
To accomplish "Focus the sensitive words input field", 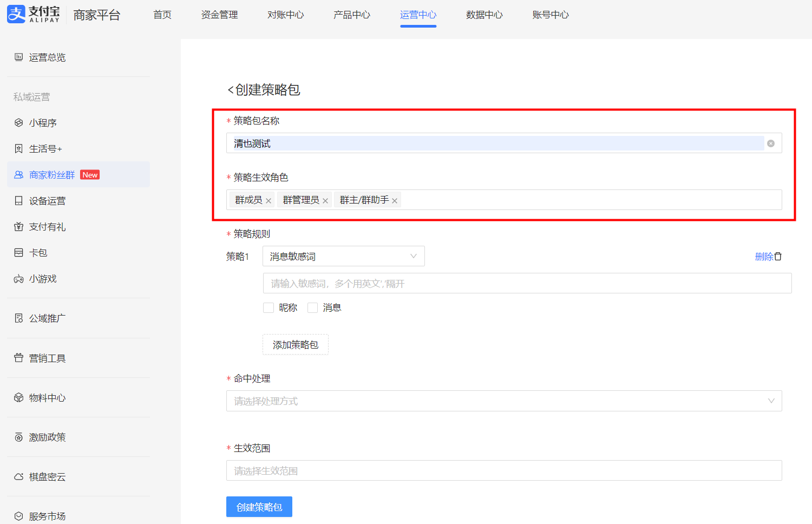I will [527, 283].
